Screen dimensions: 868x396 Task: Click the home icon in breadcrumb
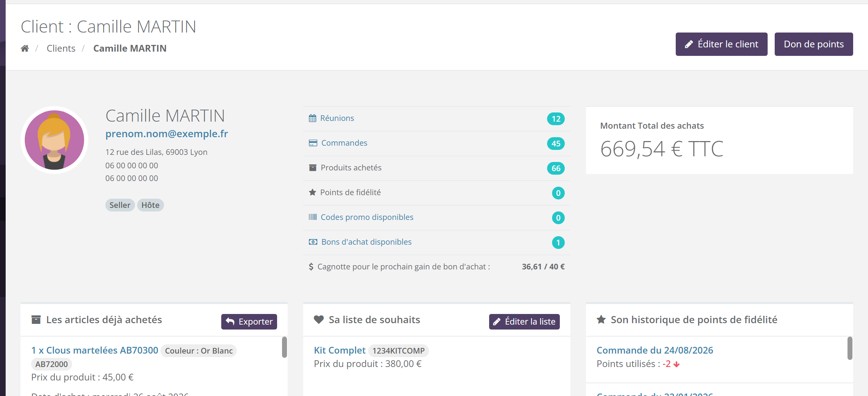(25, 48)
